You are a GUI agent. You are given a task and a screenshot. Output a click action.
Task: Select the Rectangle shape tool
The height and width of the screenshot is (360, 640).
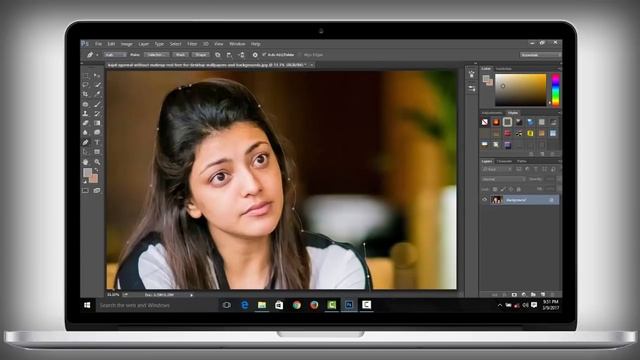coord(97,151)
